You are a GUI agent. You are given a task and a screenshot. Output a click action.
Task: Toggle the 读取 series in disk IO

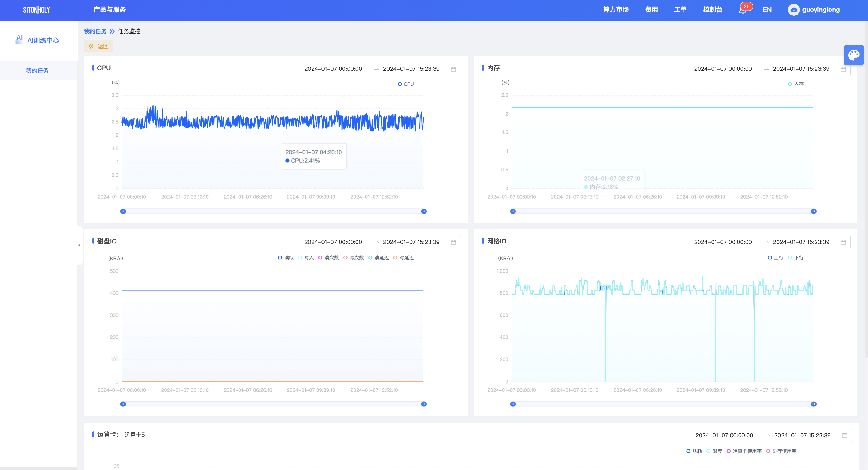point(286,258)
